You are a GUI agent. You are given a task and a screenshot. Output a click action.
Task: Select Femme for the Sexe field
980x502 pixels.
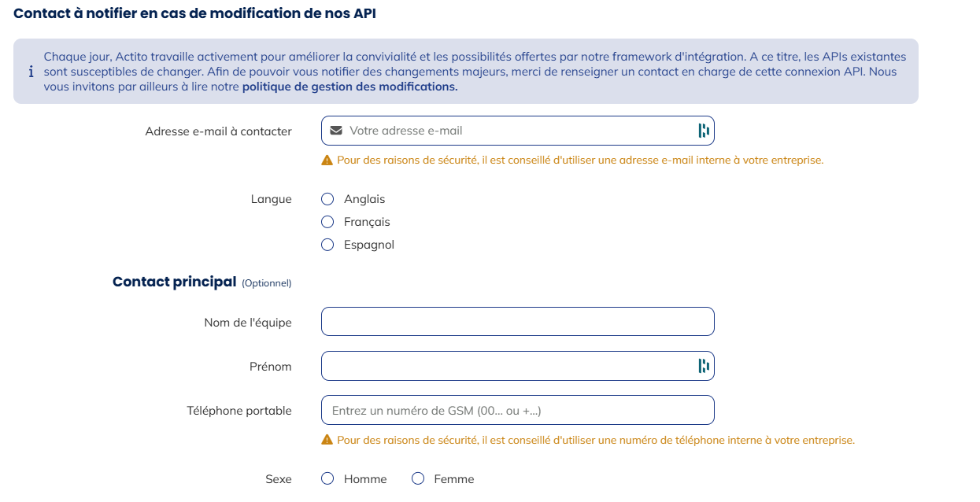(417, 478)
